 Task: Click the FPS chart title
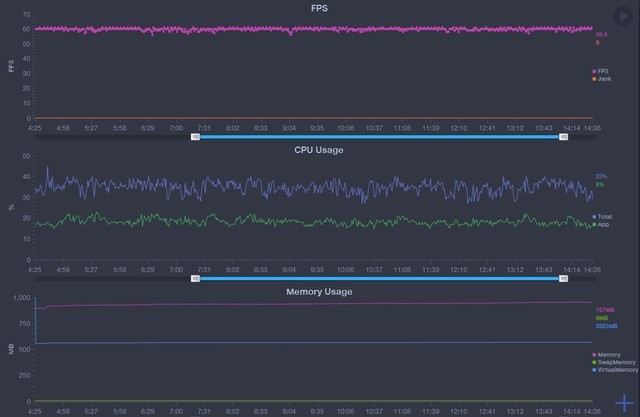click(x=317, y=8)
